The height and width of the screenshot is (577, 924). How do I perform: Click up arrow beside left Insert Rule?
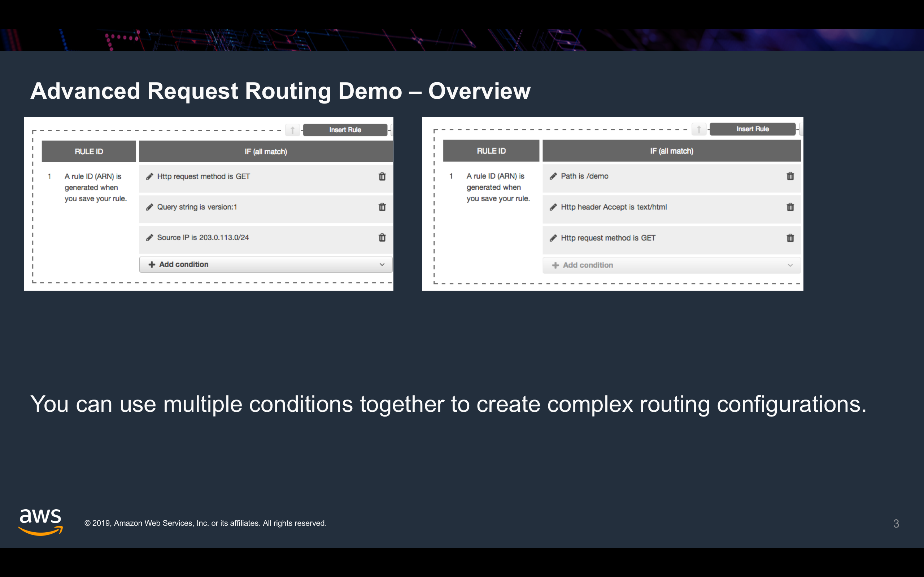click(x=292, y=130)
